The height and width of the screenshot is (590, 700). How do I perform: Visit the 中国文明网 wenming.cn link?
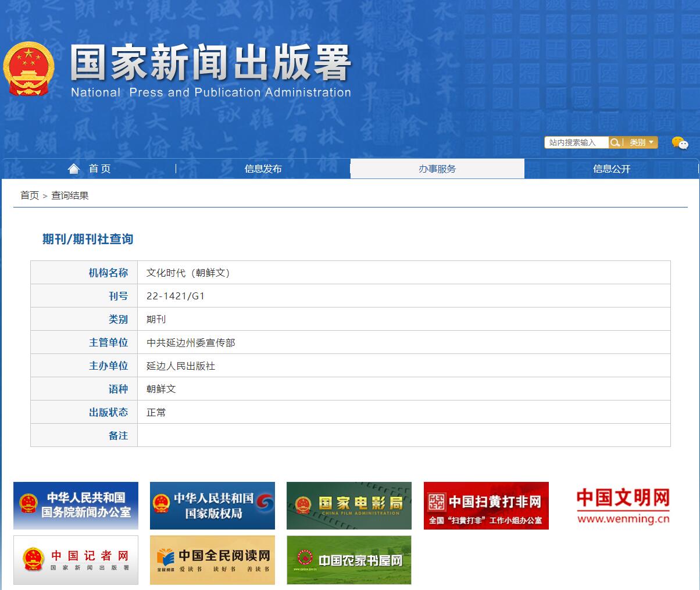click(623, 505)
